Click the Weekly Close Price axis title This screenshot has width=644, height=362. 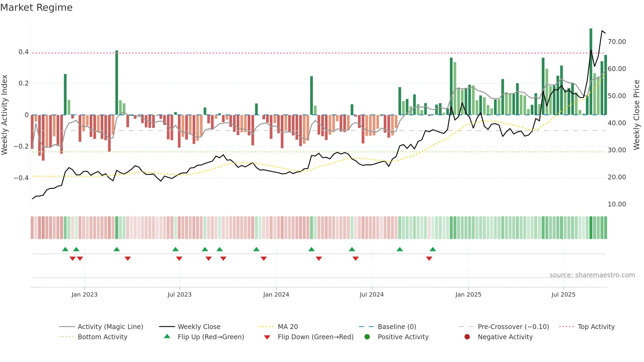(637, 115)
